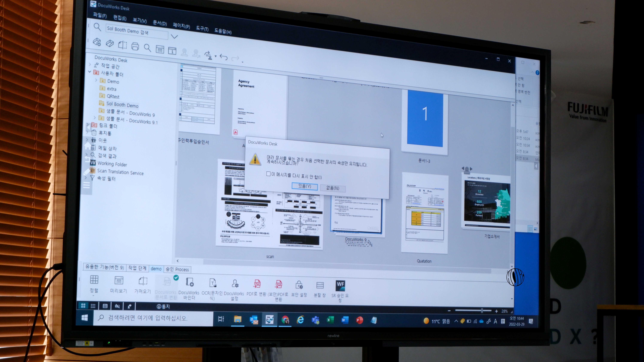
Task: Click the import document toolbar icon
Action: click(x=122, y=45)
